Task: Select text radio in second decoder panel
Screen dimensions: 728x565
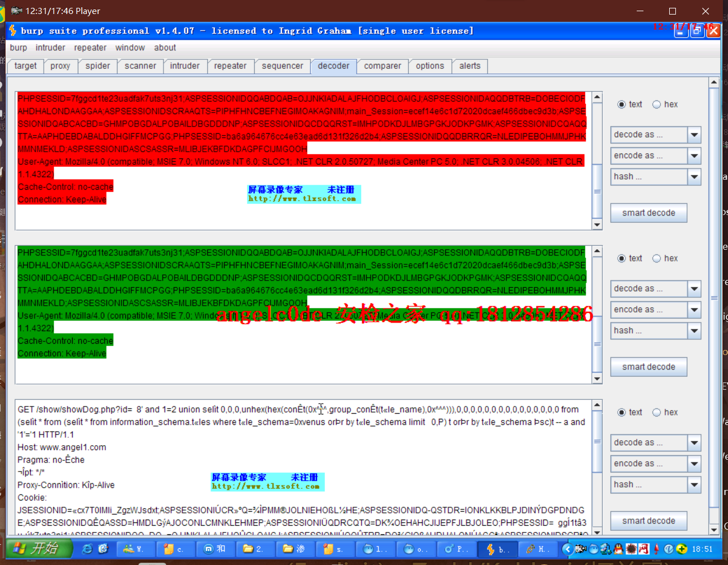Action: tap(622, 258)
